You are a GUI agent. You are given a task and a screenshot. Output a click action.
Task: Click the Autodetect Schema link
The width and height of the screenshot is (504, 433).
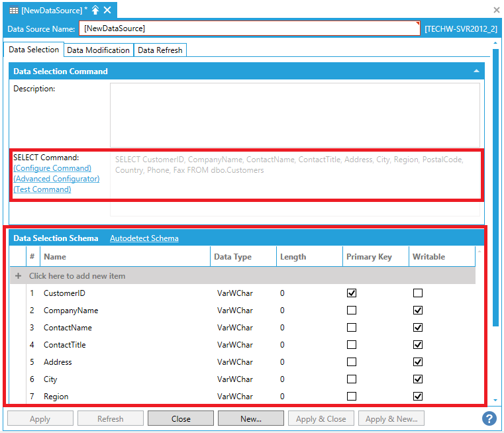[144, 238]
